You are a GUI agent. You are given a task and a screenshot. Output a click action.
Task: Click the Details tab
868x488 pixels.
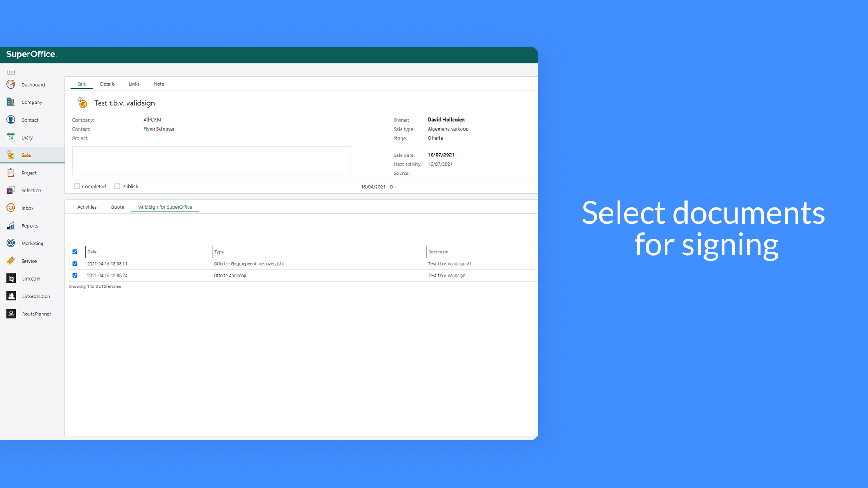coord(107,84)
